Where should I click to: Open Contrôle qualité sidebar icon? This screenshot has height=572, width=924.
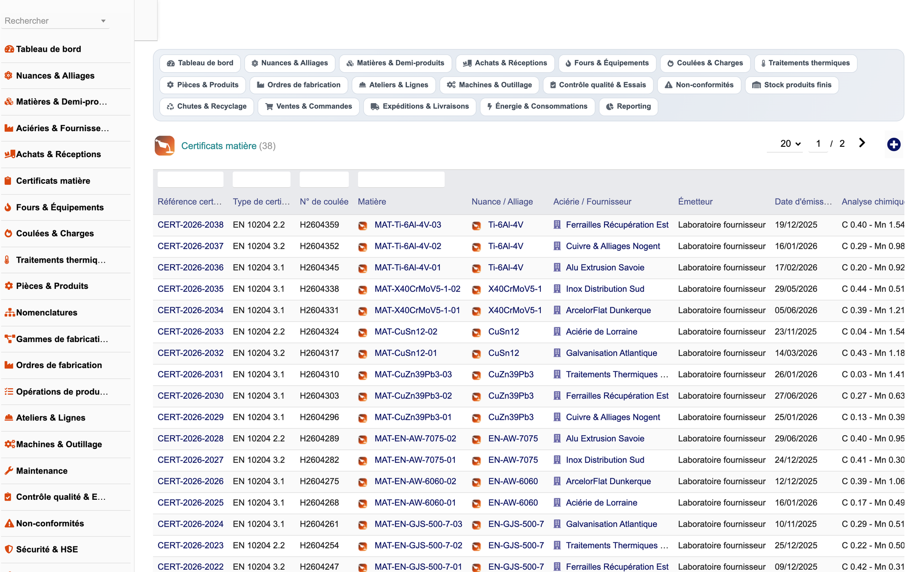8,497
